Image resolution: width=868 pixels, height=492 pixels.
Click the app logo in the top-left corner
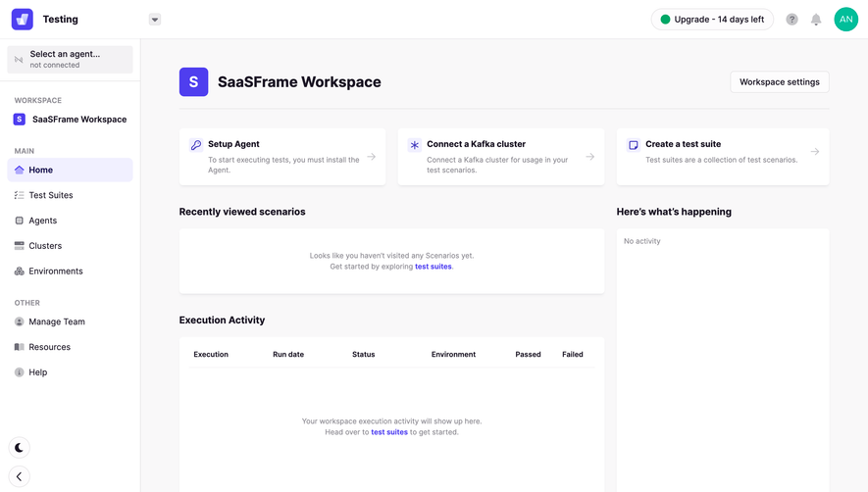pos(23,20)
